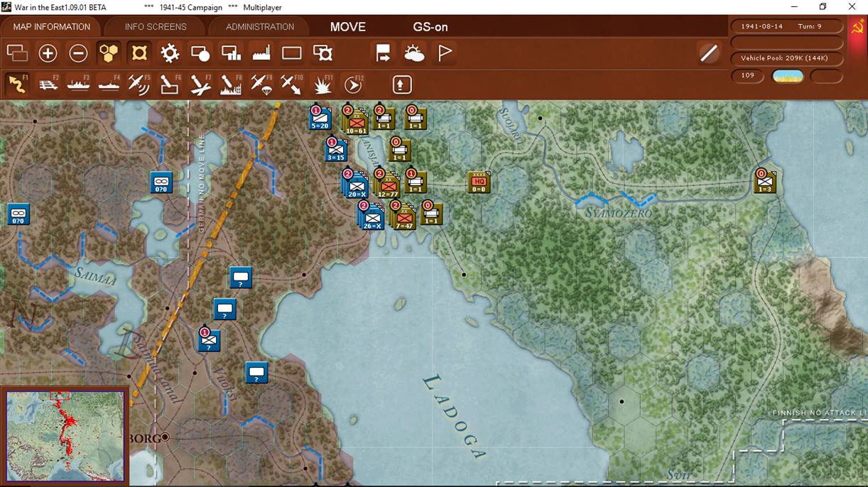Select F9 air transport parachute icon
Viewport: 868px width, 487px height.
point(261,84)
